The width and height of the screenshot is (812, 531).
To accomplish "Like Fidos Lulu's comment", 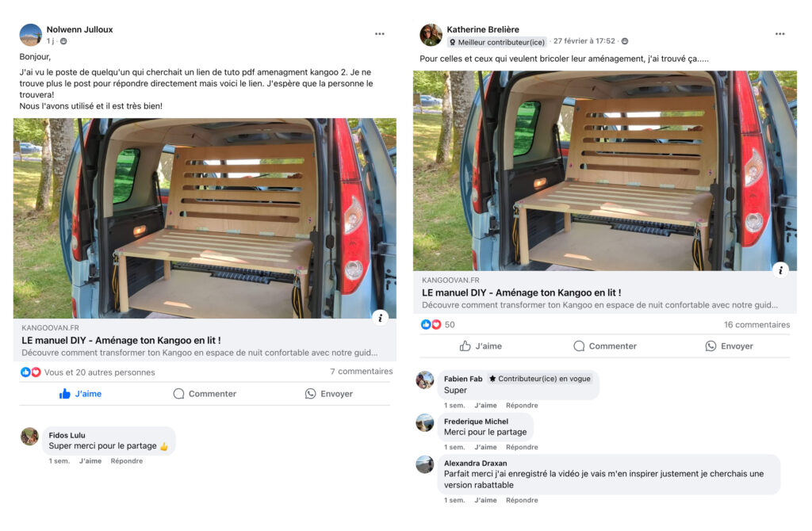I will 90,461.
